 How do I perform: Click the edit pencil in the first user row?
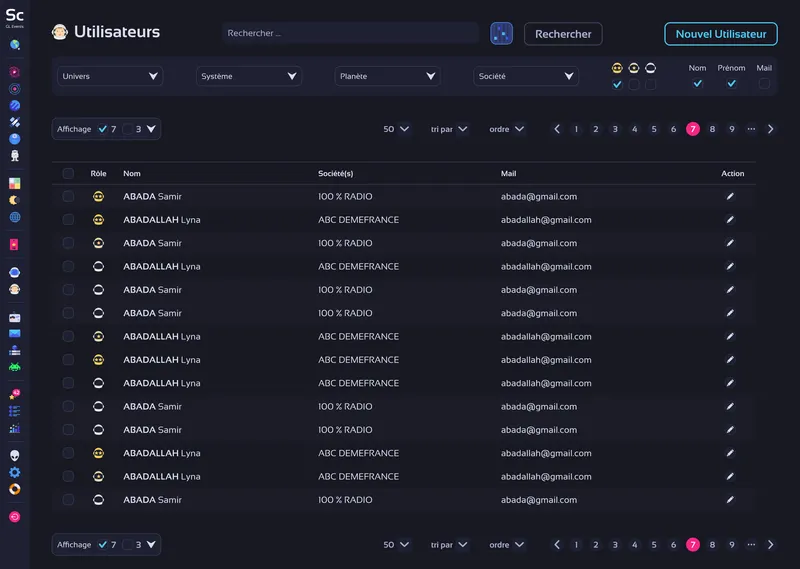point(730,197)
